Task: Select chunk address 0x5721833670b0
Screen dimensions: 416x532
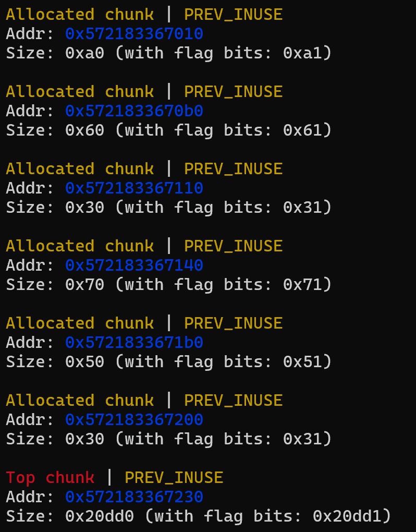Action: pyautogui.click(x=134, y=111)
